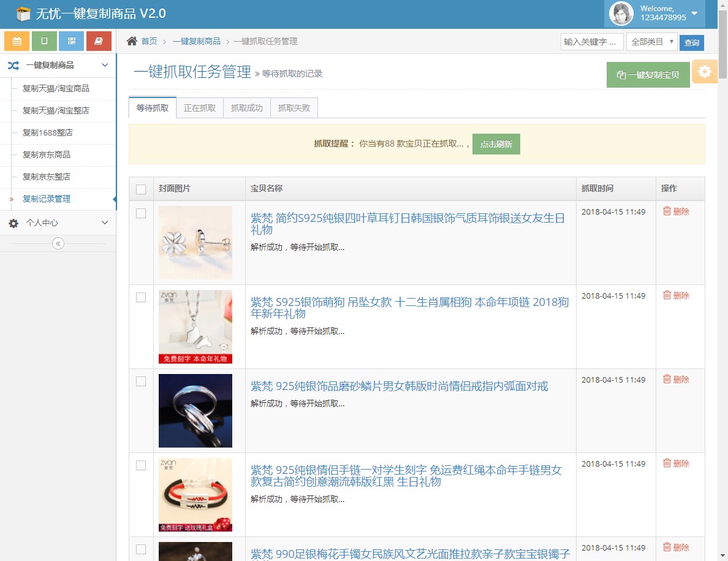Switch to the 抓取成功 tab
This screenshot has width=728, height=561.
[x=246, y=108]
